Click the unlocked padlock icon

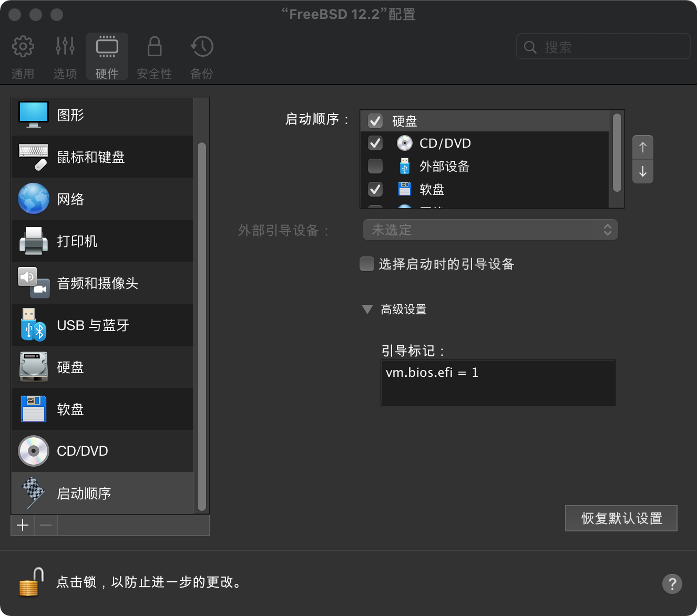pos(31,582)
